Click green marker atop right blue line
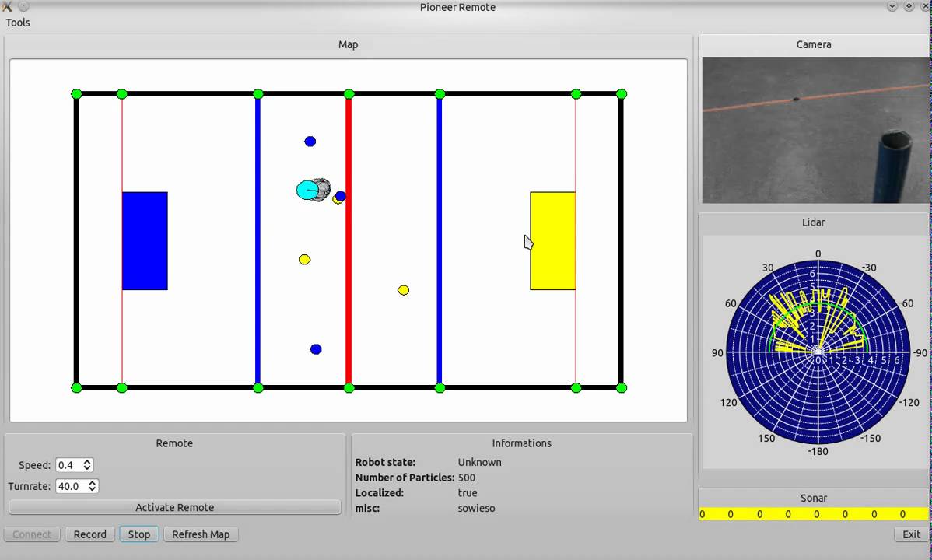The height and width of the screenshot is (560, 932). pyautogui.click(x=440, y=94)
